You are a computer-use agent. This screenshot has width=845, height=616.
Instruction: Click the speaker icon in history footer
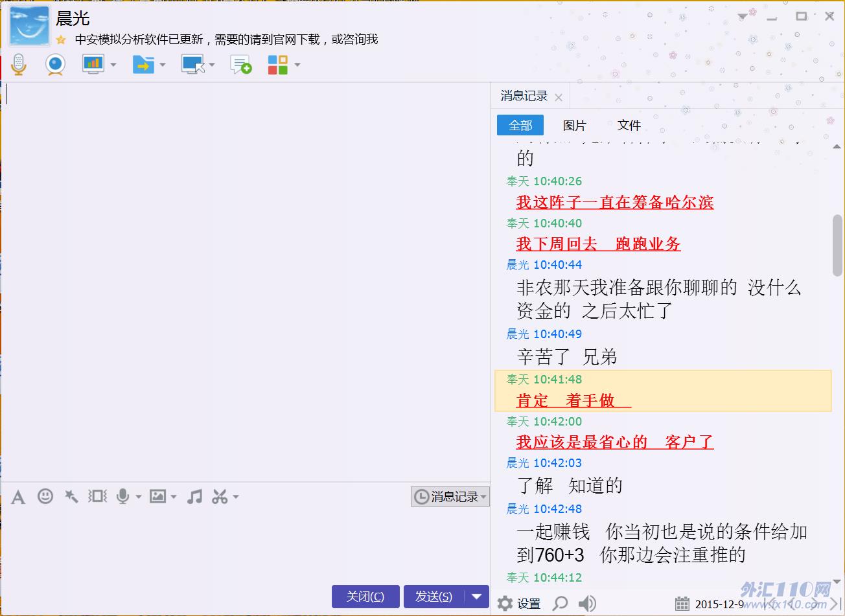[587, 604]
